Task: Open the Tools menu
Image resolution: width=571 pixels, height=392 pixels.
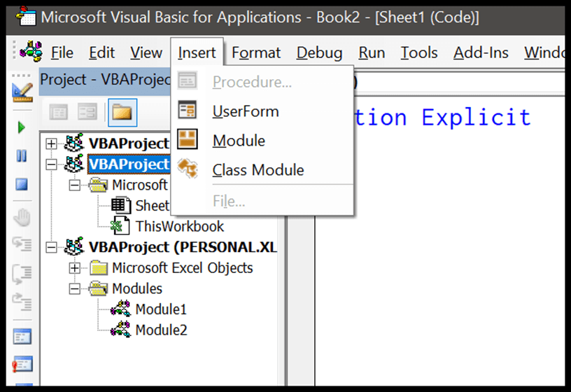Action: [418, 52]
